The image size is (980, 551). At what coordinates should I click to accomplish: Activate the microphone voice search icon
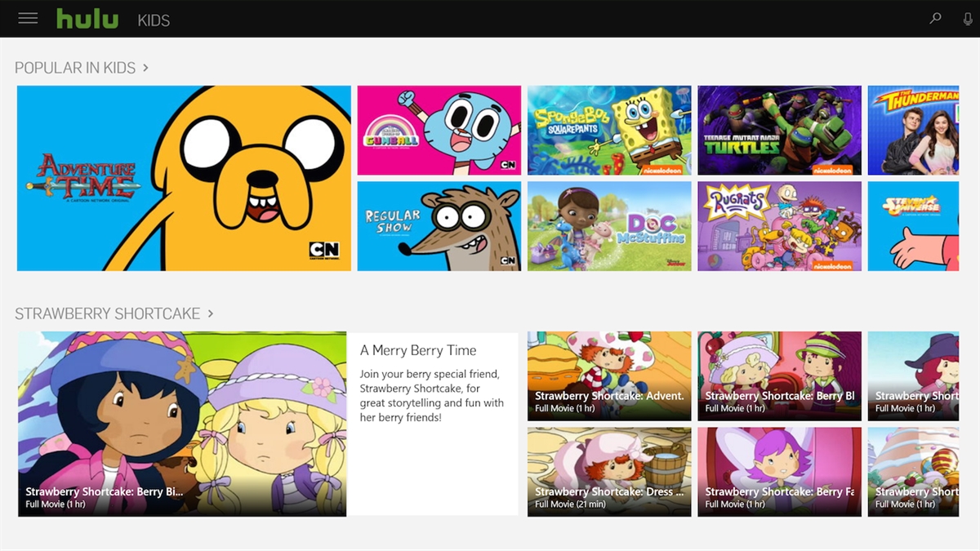click(x=969, y=19)
